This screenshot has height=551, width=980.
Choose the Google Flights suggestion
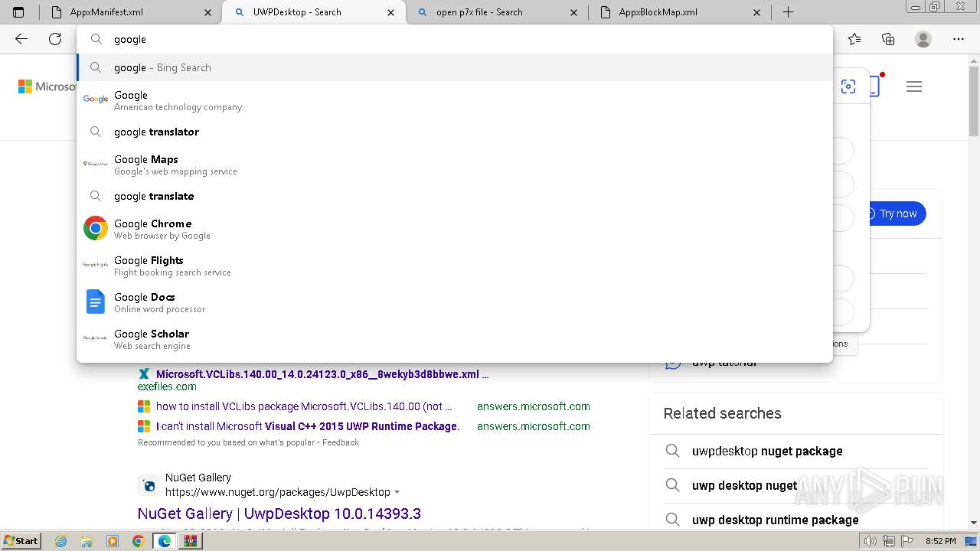(x=455, y=266)
